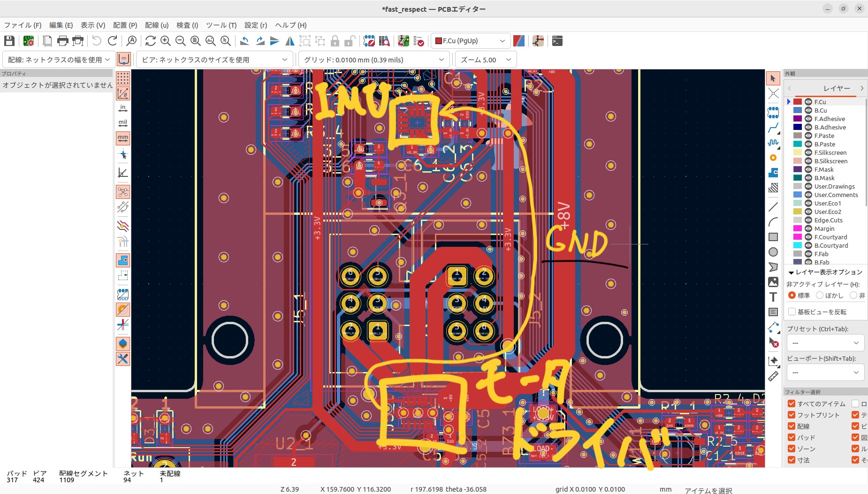Select the draw circle tool

(x=773, y=252)
